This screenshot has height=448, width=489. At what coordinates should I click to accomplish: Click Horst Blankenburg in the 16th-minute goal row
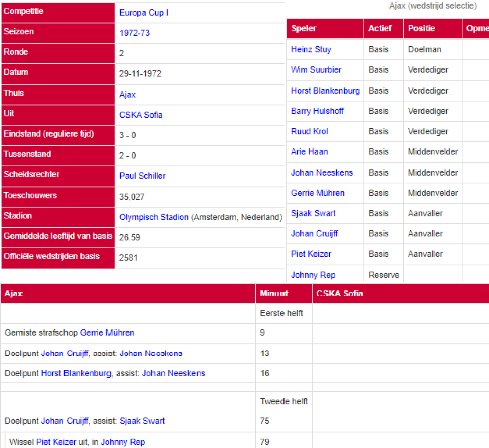pos(76,373)
